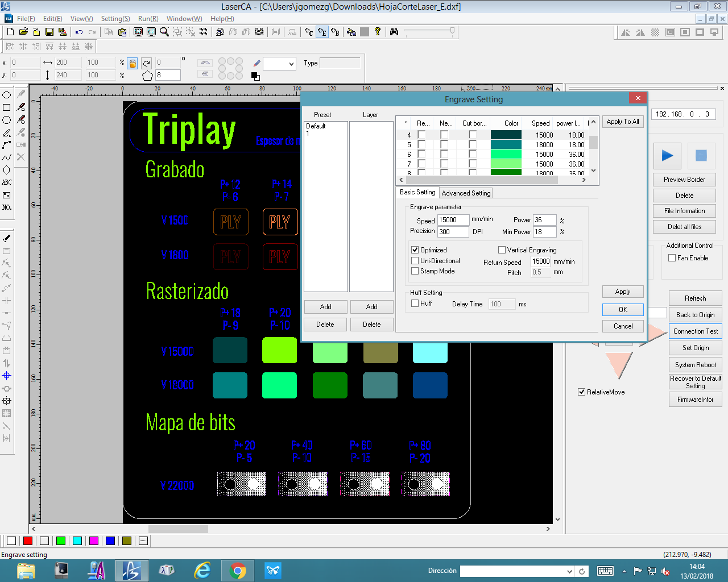This screenshot has width=728, height=582.
Task: Click row 6 bright green color cell
Action: point(506,155)
